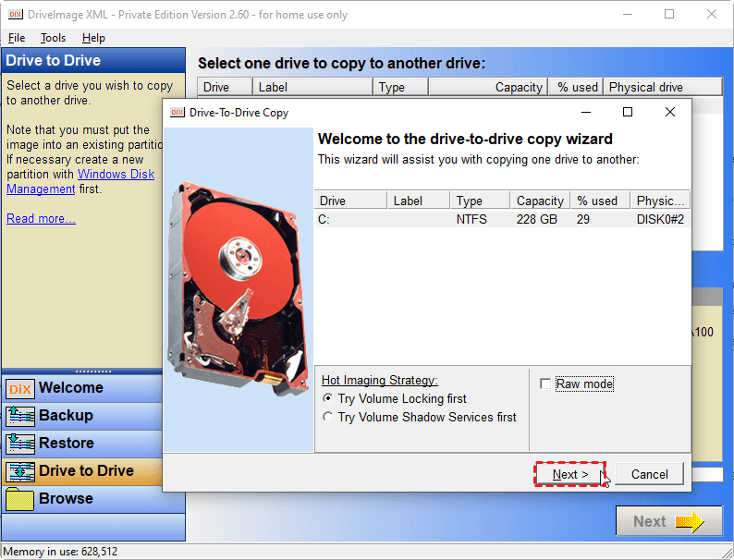Open the File menu

[x=17, y=38]
